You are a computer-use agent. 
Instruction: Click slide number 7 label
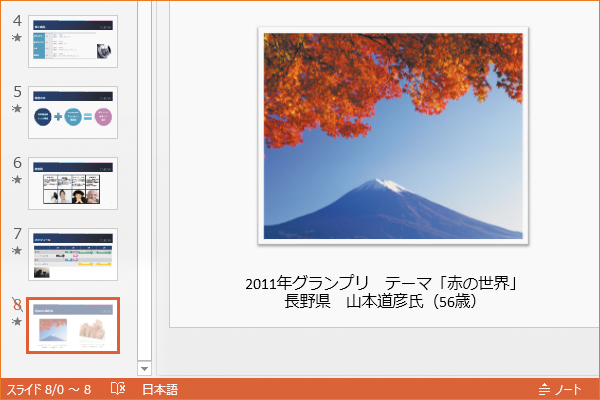point(17,233)
